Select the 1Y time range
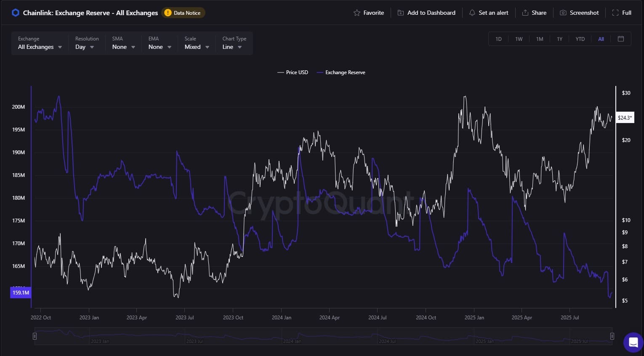The image size is (644, 356). (x=560, y=39)
